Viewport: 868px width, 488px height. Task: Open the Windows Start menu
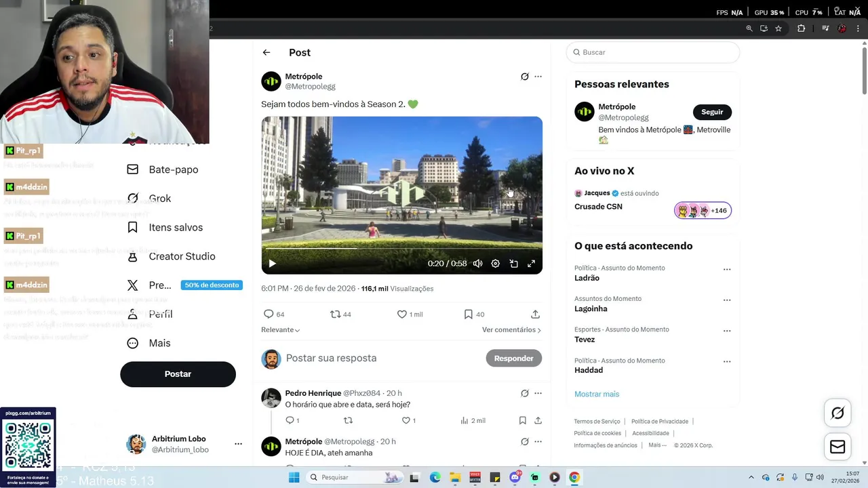click(294, 477)
